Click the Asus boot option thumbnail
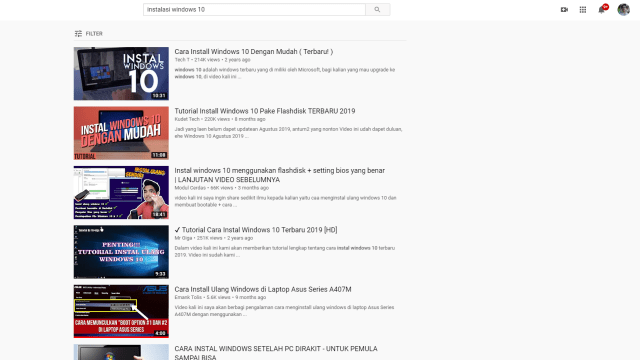Image resolution: width=640 pixels, height=360 pixels. pyautogui.click(x=121, y=311)
